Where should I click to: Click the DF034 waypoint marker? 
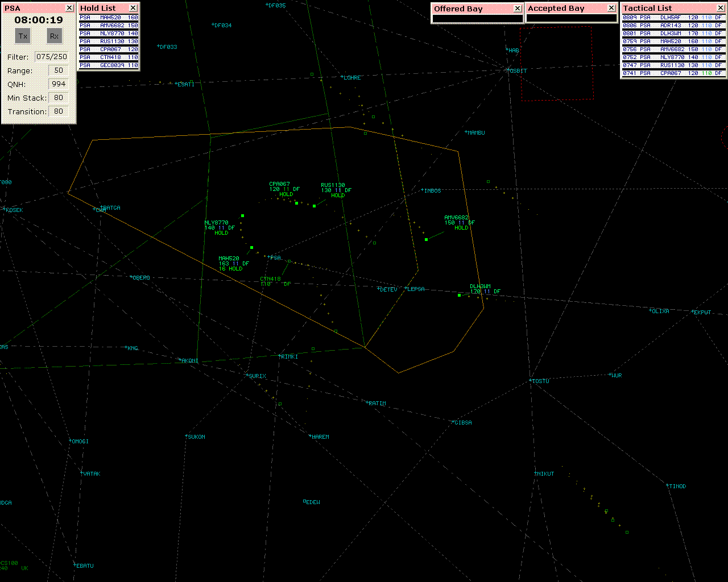(221, 25)
